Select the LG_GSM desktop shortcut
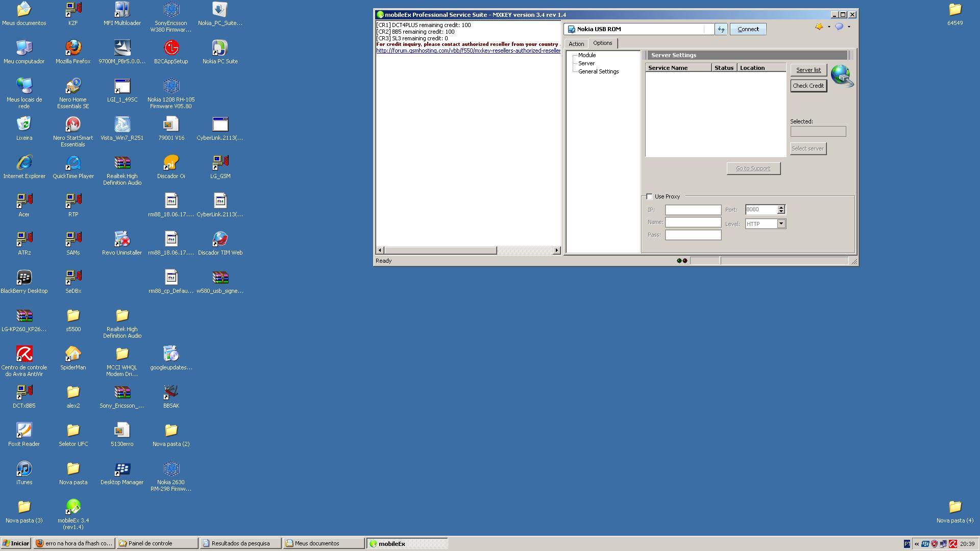The height and width of the screenshot is (551, 980). click(220, 166)
